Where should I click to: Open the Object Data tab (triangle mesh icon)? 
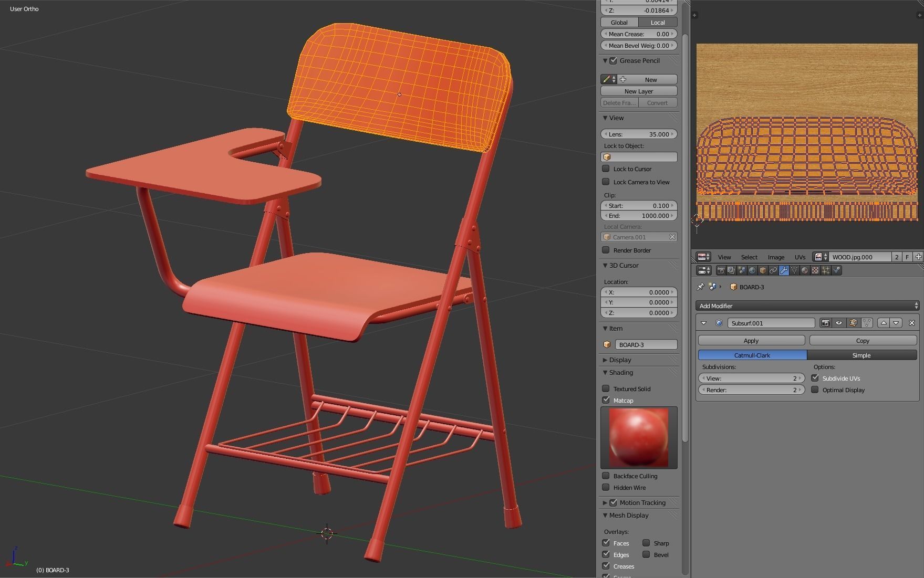click(x=794, y=270)
